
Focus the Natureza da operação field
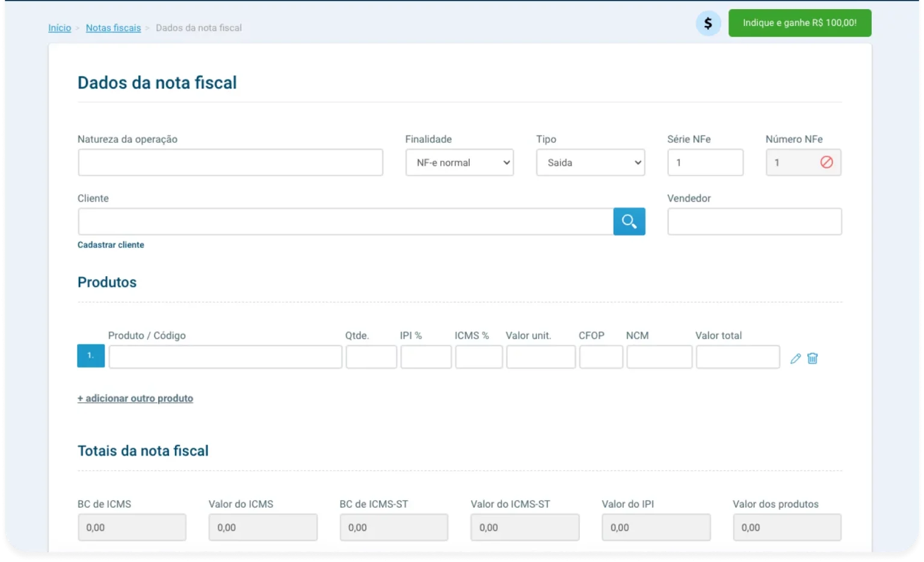tap(230, 162)
